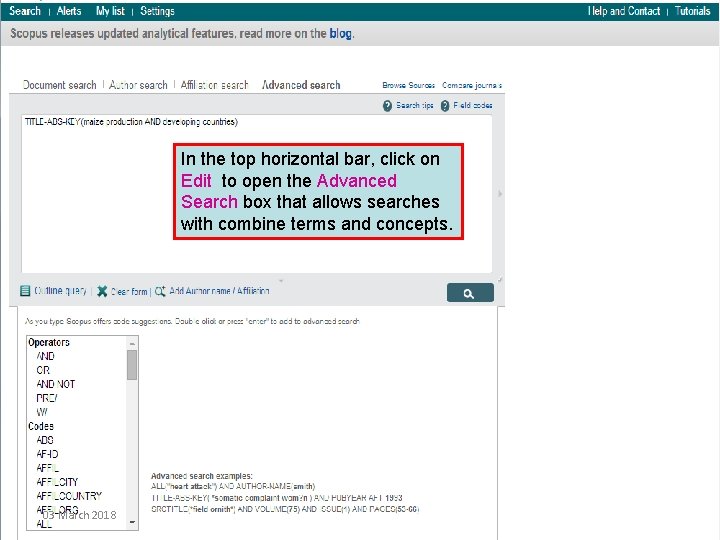This screenshot has width=720, height=540.
Task: Open Search in the top navigation bar
Action: pyautogui.click(x=25, y=11)
